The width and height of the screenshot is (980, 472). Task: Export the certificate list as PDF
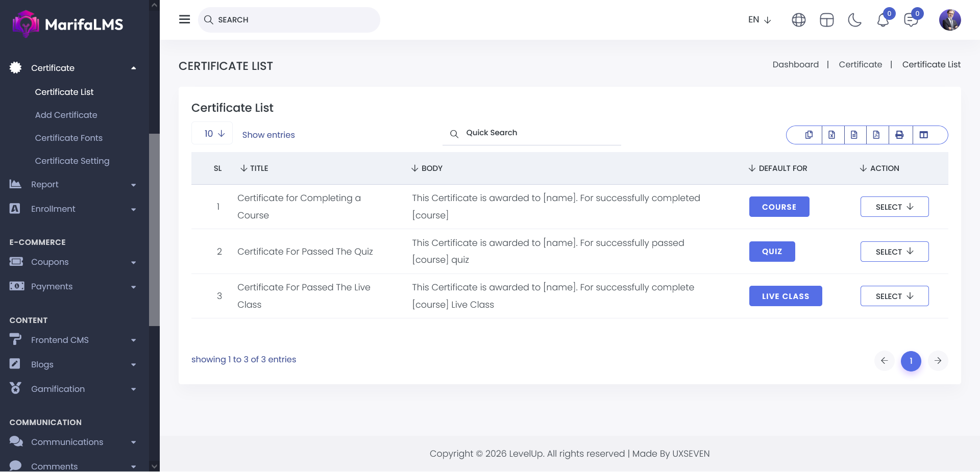point(876,135)
